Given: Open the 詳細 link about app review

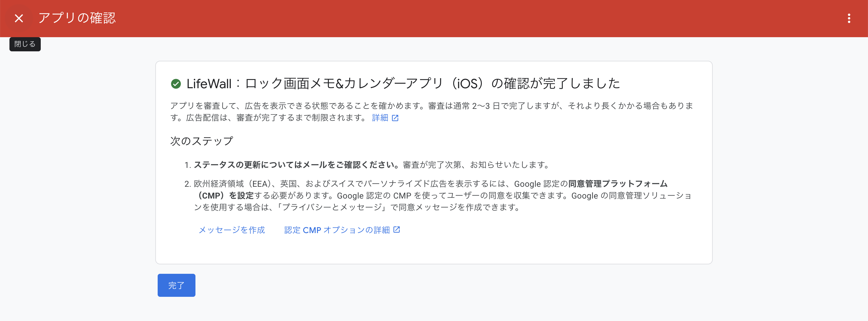Looking at the screenshot, I should [x=380, y=117].
